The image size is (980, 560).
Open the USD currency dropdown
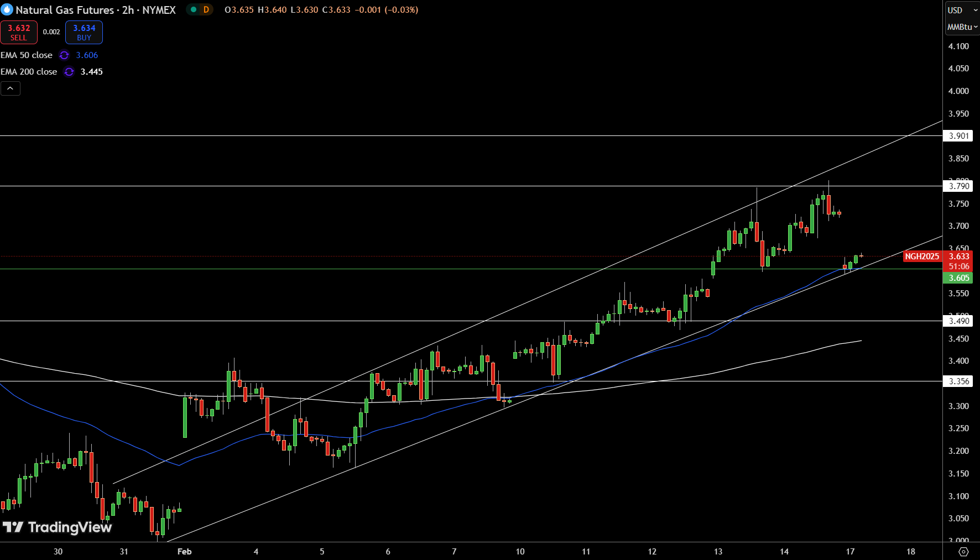tap(962, 10)
